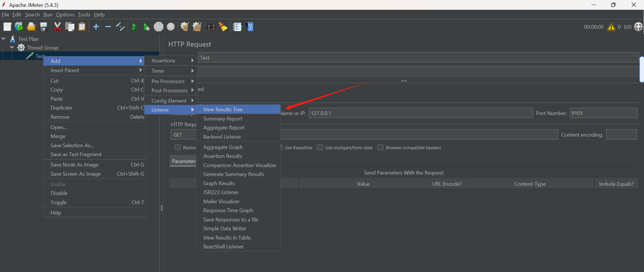The image size is (644, 272).
Task: Collapse the Thread Group tree node
Action: (12, 47)
